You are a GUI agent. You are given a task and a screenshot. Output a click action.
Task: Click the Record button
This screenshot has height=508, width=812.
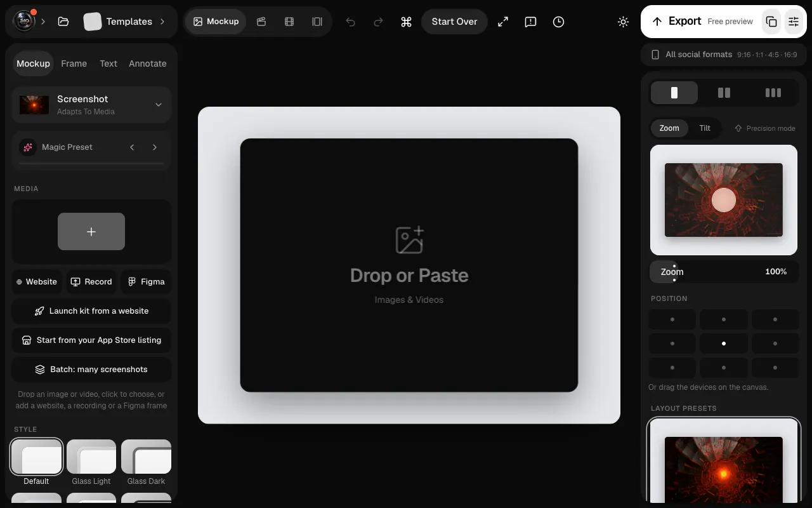[91, 282]
